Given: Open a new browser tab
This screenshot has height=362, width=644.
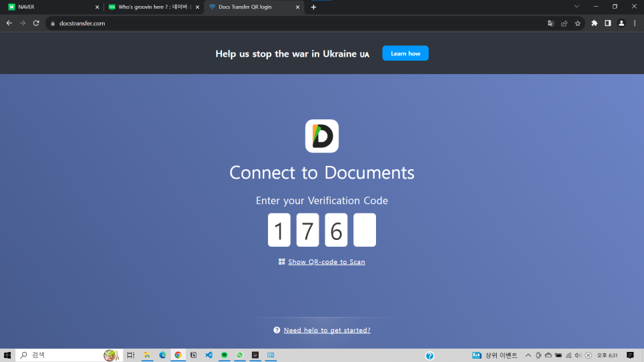Looking at the screenshot, I should click(x=313, y=7).
